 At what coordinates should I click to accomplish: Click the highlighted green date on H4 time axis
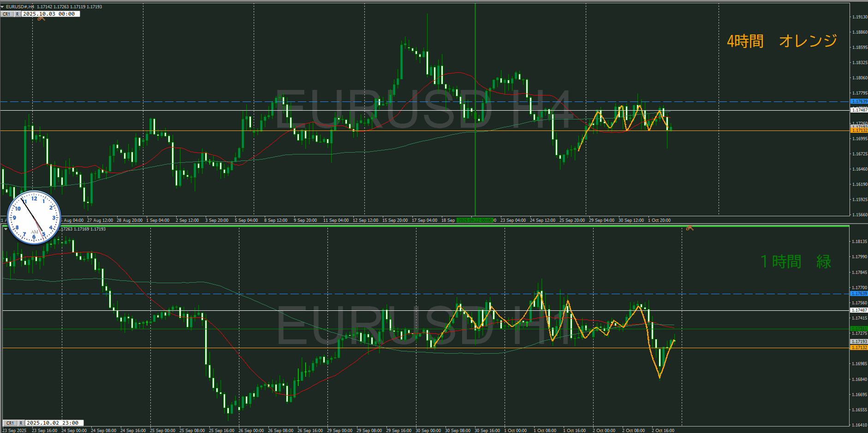(475, 220)
